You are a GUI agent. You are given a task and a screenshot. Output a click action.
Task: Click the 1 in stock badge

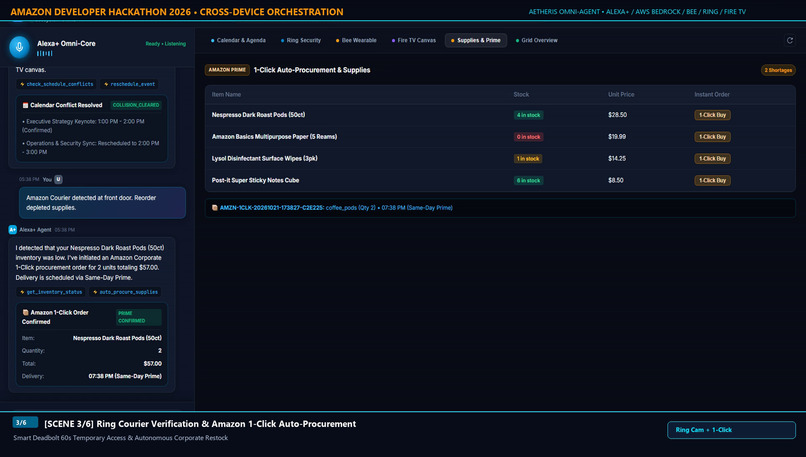pos(527,159)
